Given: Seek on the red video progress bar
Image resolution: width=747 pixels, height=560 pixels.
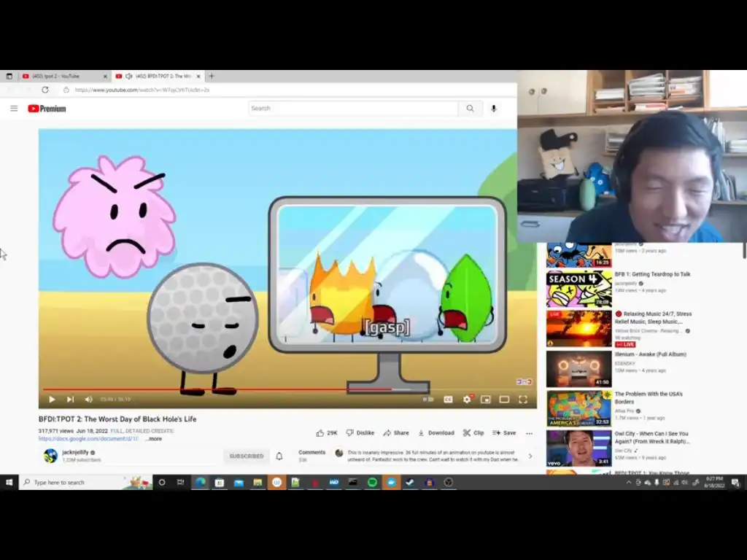Looking at the screenshot, I should 287,389.
